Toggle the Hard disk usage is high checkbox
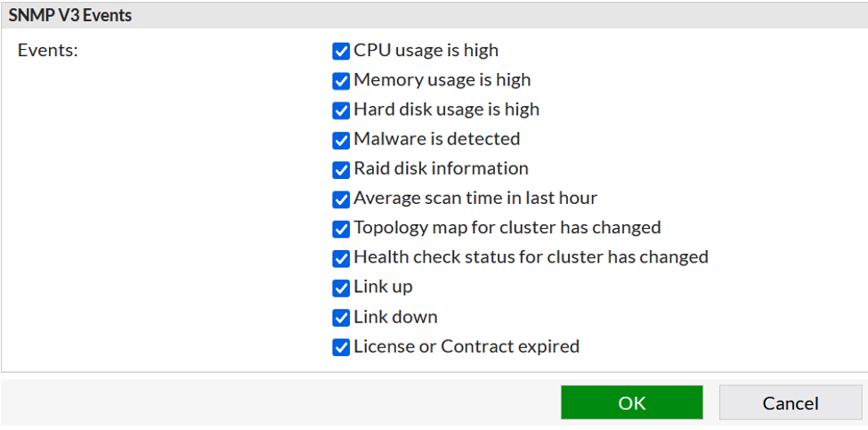Screen dimensions: 868x430 [341, 110]
